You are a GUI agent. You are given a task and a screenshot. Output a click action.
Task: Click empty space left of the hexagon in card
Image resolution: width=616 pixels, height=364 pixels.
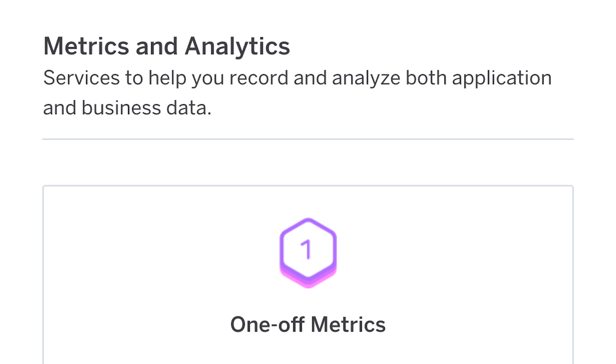[154, 251]
